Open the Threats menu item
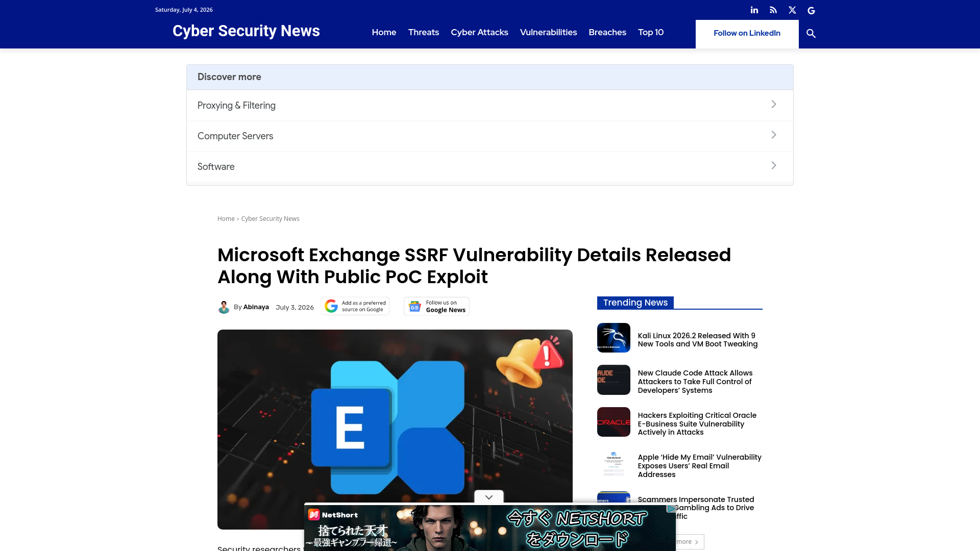 coord(424,32)
